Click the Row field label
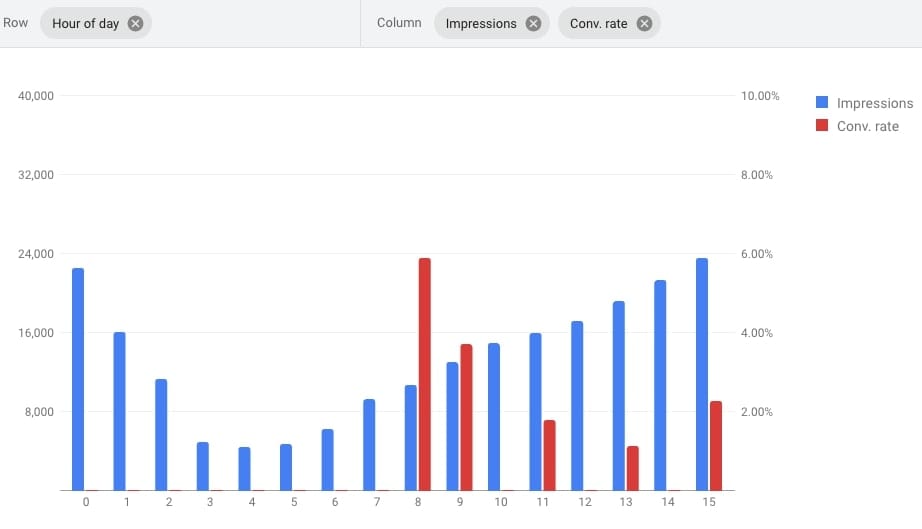The image size is (922, 529). pos(16,23)
